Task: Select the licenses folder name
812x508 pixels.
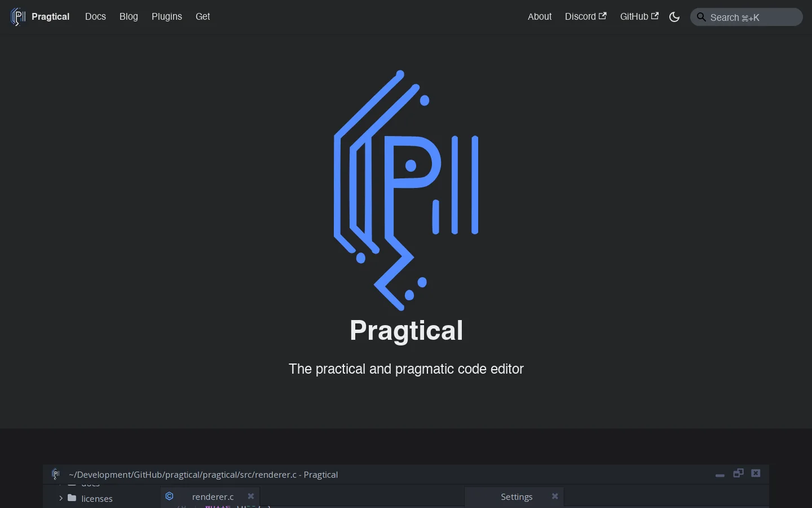Action: click(x=98, y=499)
